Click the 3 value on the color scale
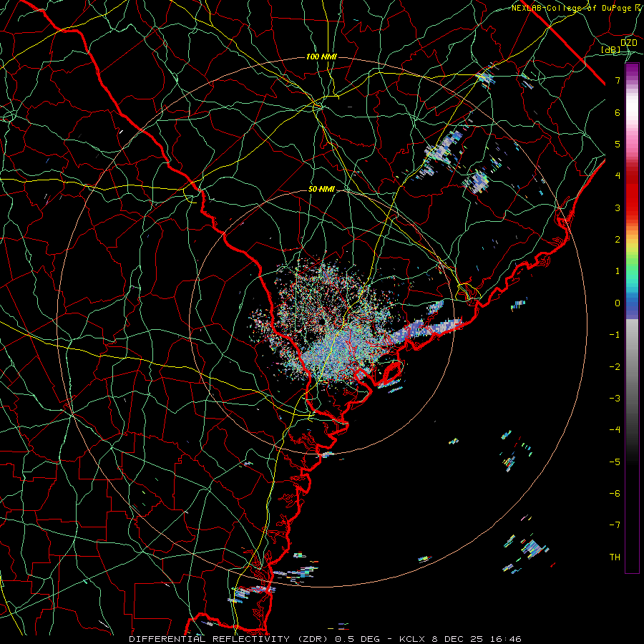 pos(618,208)
